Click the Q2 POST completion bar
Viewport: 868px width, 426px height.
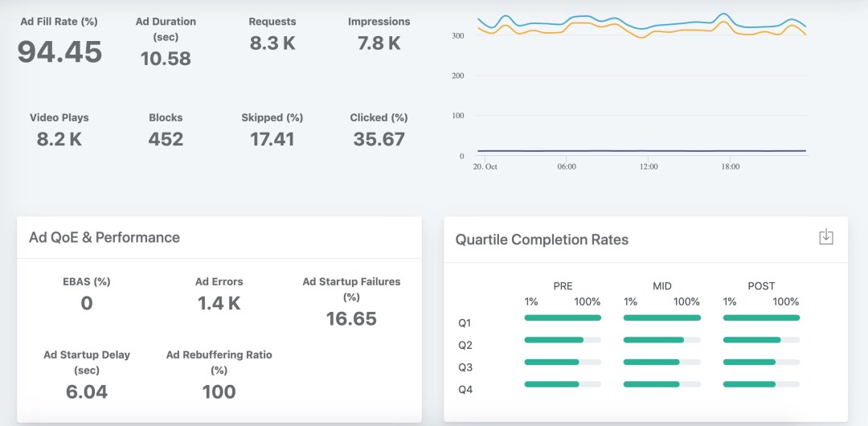tap(761, 339)
